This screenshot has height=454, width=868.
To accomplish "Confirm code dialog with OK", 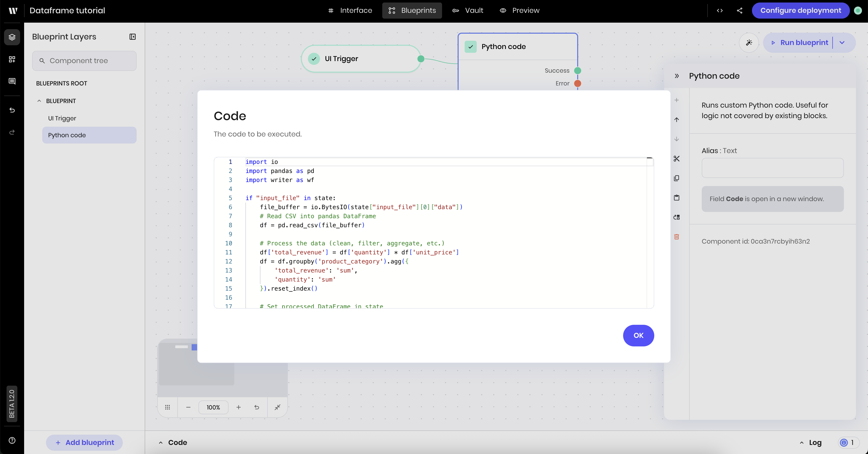I will [638, 335].
